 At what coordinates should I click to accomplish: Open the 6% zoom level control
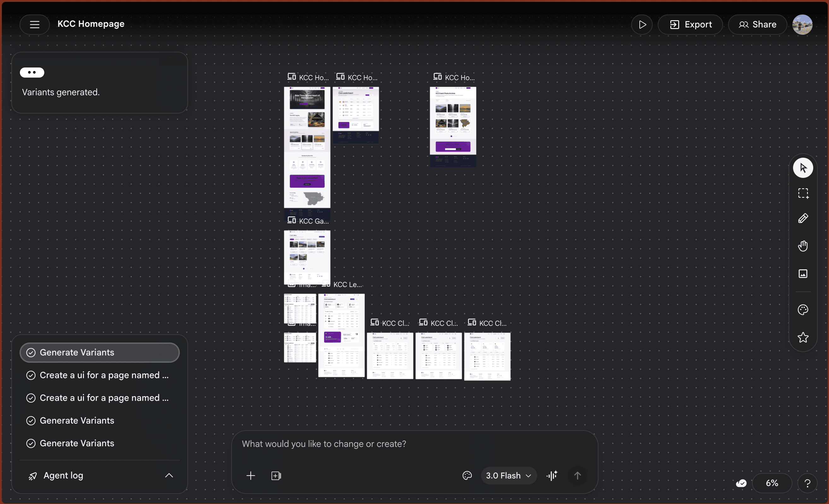(772, 483)
